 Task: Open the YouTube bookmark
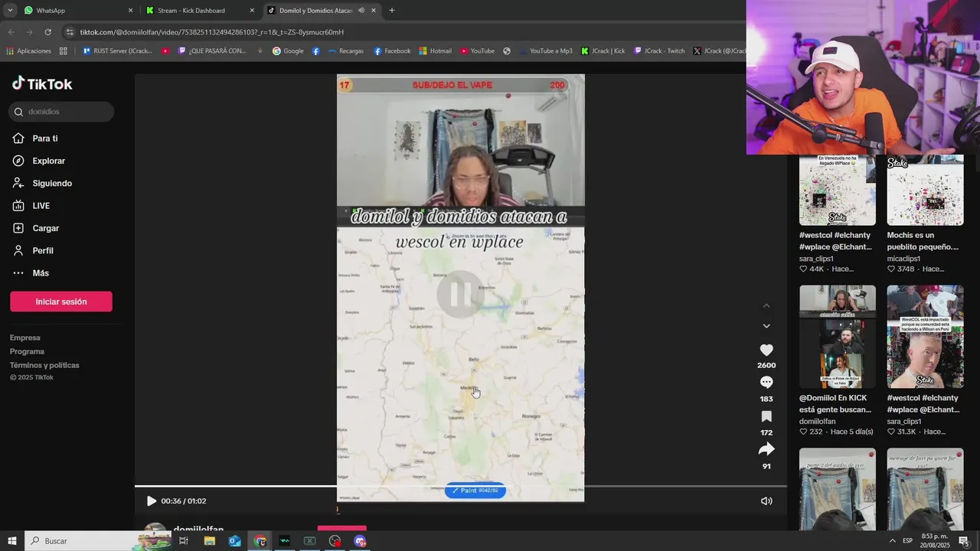(477, 51)
